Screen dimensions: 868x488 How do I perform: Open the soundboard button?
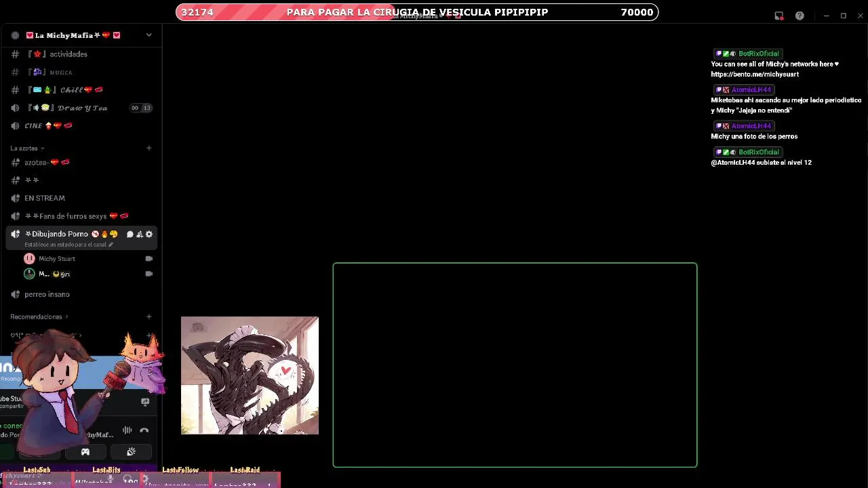point(132,452)
